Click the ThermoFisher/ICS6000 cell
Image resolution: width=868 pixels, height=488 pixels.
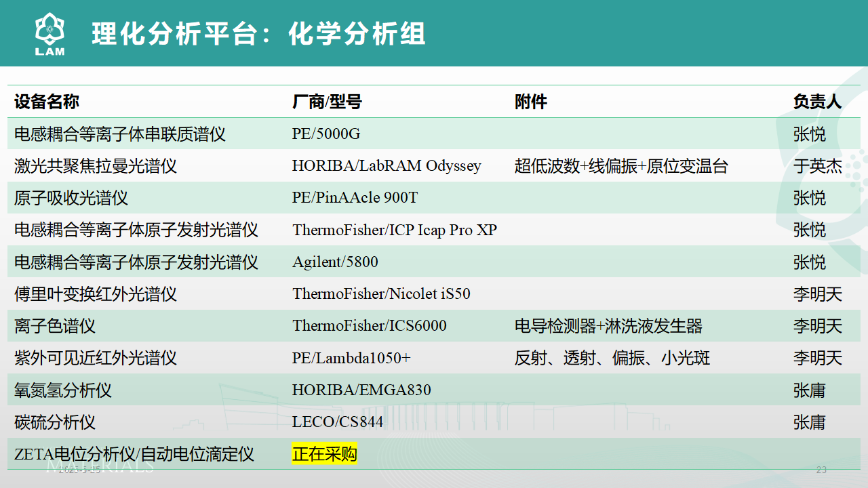pyautogui.click(x=370, y=326)
